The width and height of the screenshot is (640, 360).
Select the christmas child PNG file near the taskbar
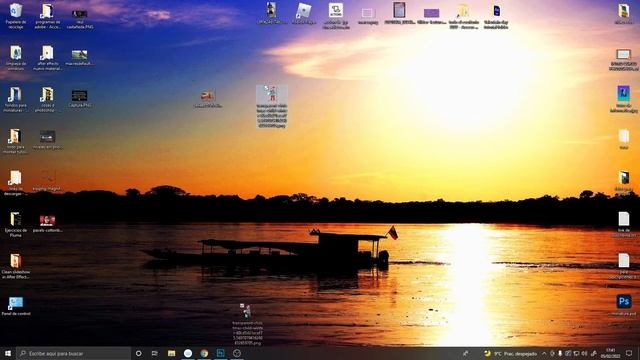coord(247,324)
